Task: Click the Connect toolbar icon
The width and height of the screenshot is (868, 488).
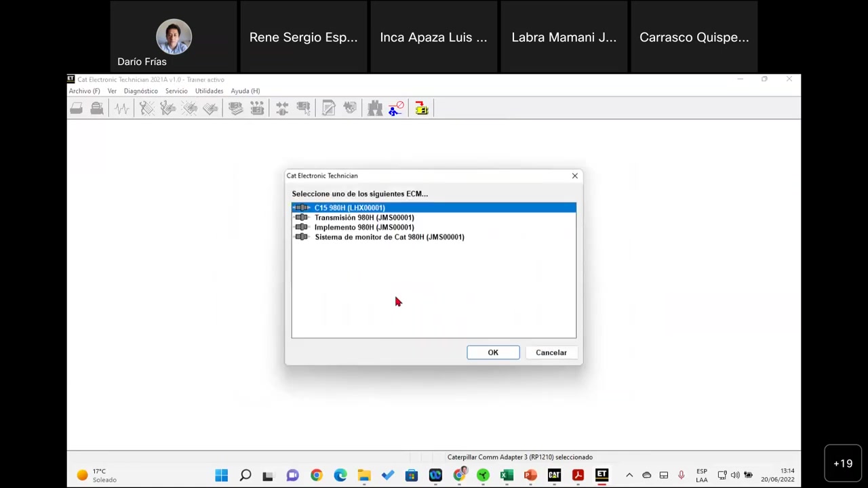Action: tap(281, 108)
